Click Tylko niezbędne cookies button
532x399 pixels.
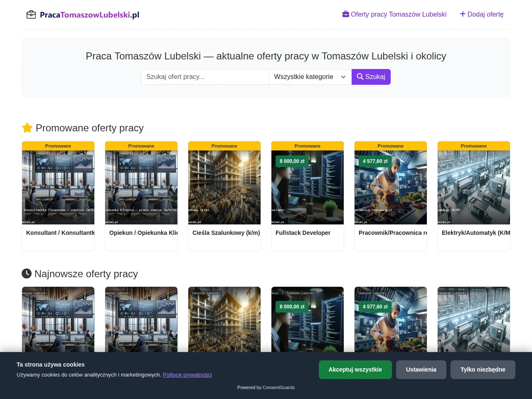pyautogui.click(x=483, y=369)
